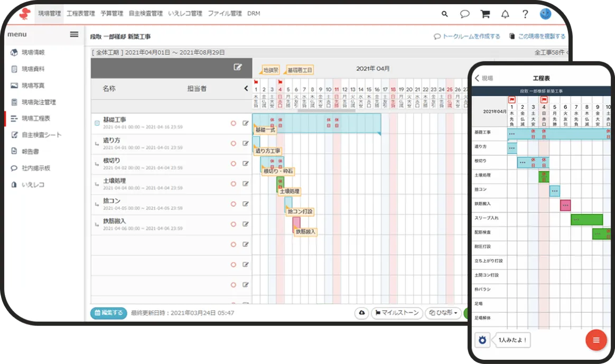615x364 pixels.
Task: Open the shopping cart icon
Action: [484, 14]
